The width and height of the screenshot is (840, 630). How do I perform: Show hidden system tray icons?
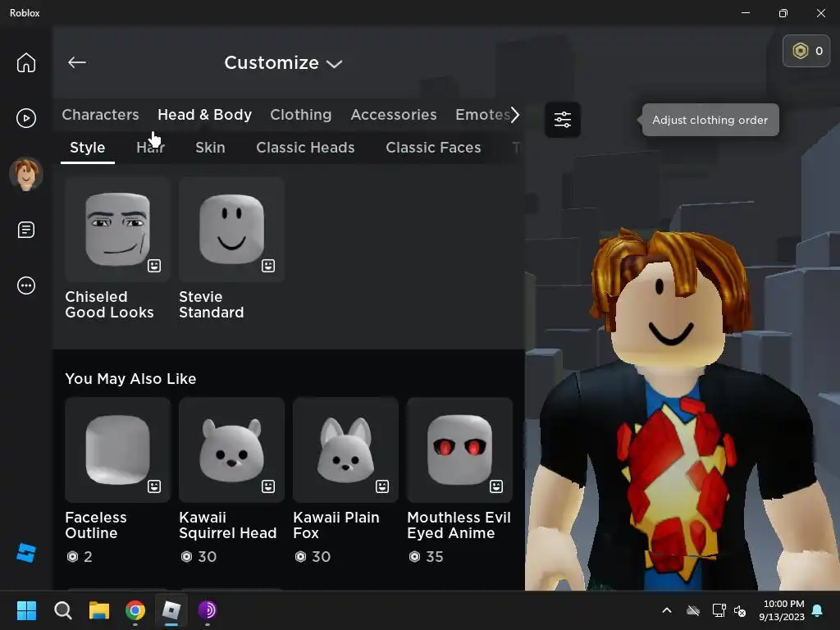click(667, 610)
